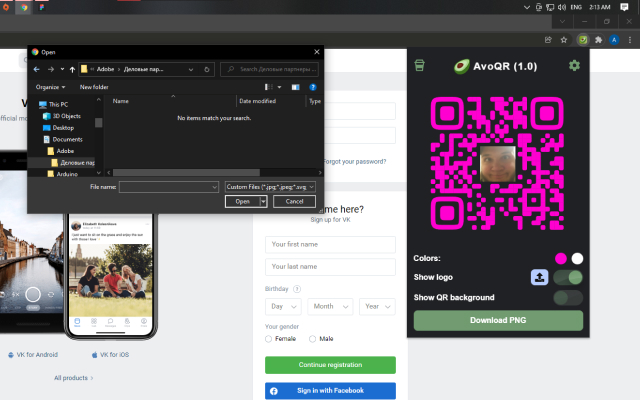
Task: Click New folder in the dialog toolbar
Action: (x=94, y=87)
